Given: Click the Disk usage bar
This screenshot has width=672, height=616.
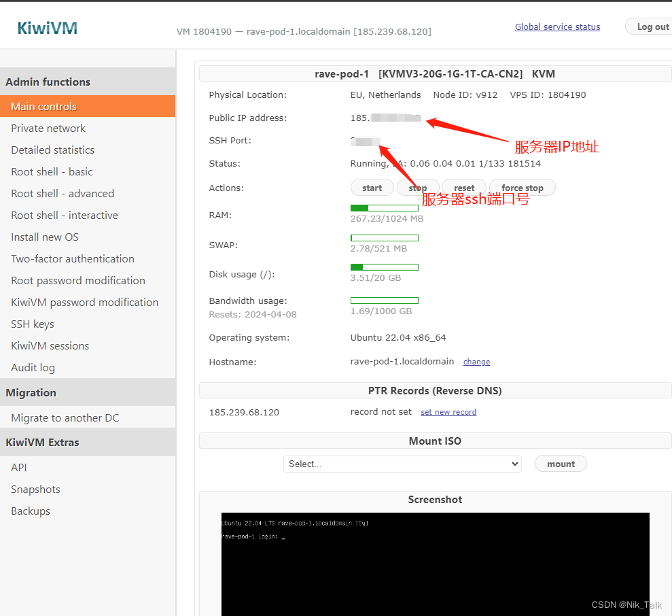Looking at the screenshot, I should pos(385,267).
